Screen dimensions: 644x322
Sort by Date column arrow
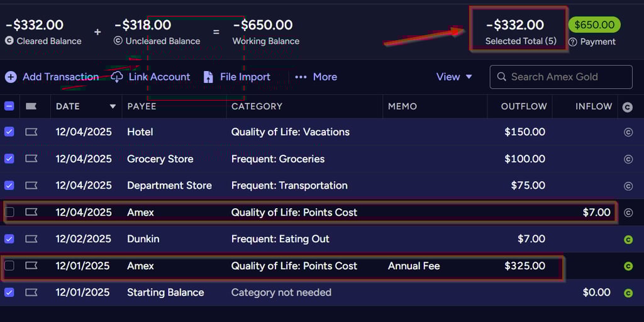[x=113, y=106]
